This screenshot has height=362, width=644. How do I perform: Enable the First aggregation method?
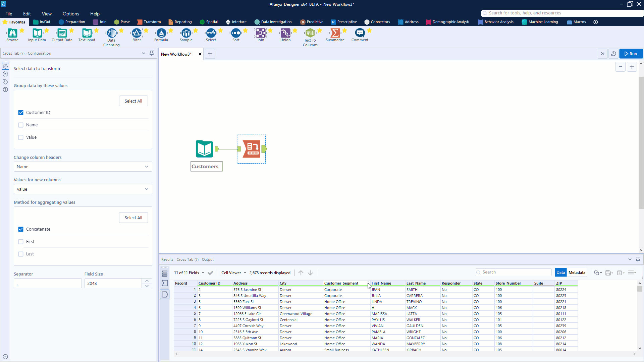(21, 242)
